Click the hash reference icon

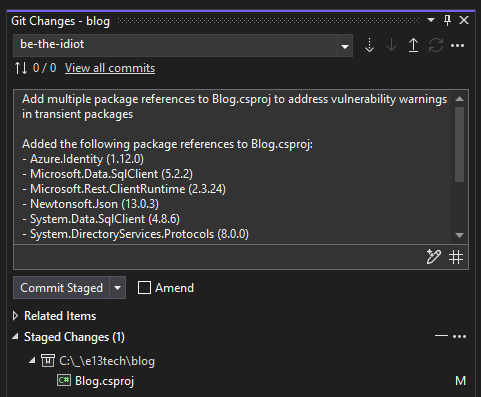(456, 257)
